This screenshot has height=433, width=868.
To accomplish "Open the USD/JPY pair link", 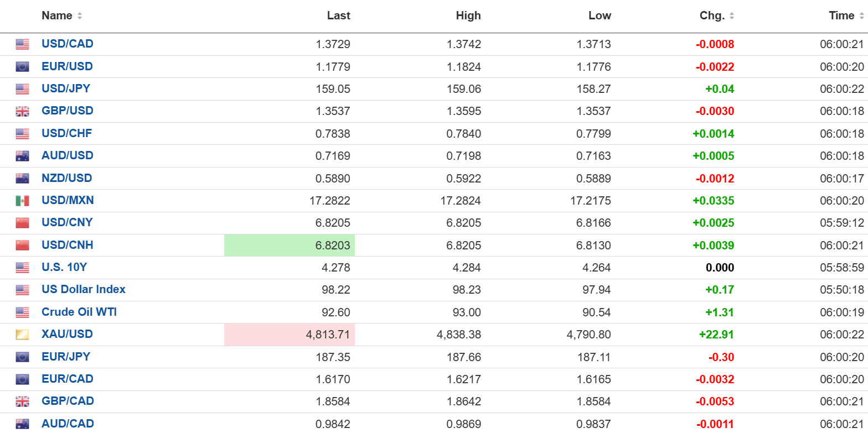I will click(66, 88).
